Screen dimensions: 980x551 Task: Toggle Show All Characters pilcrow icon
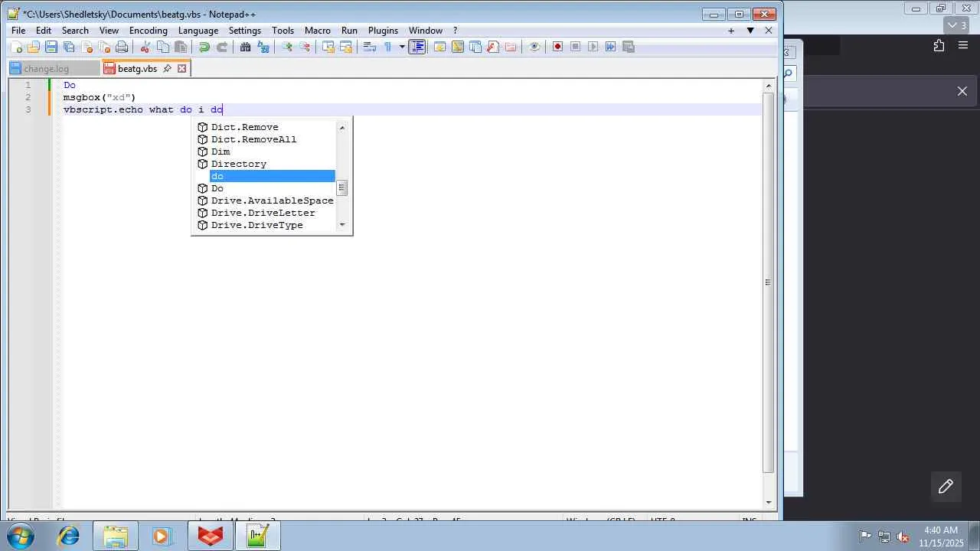click(387, 47)
